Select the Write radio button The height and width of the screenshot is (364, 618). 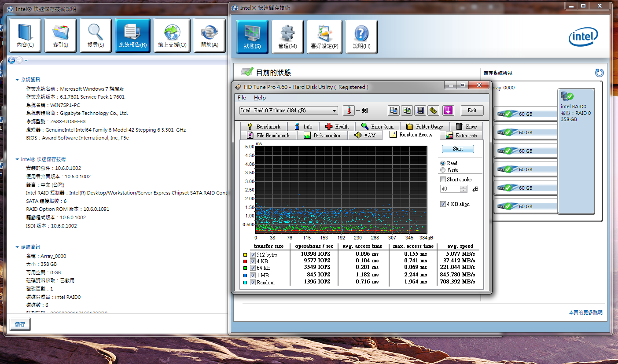[x=443, y=170]
